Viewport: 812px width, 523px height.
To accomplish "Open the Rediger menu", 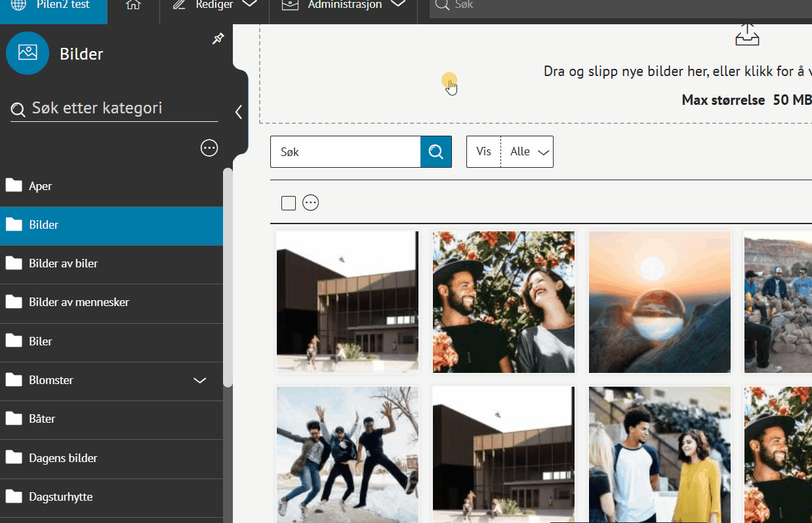I will [x=214, y=5].
